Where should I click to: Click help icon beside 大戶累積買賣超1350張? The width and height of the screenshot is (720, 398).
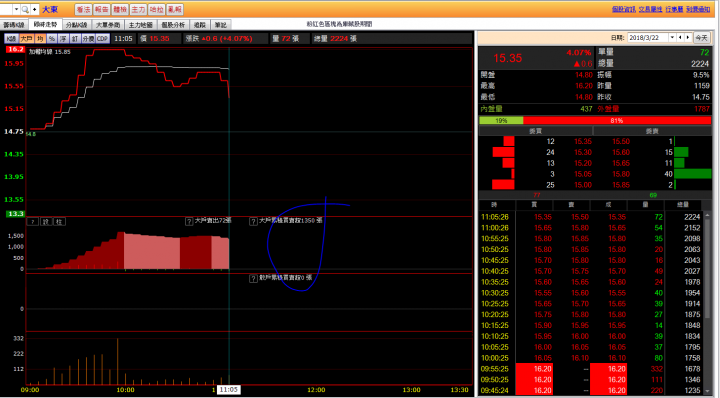(253, 221)
